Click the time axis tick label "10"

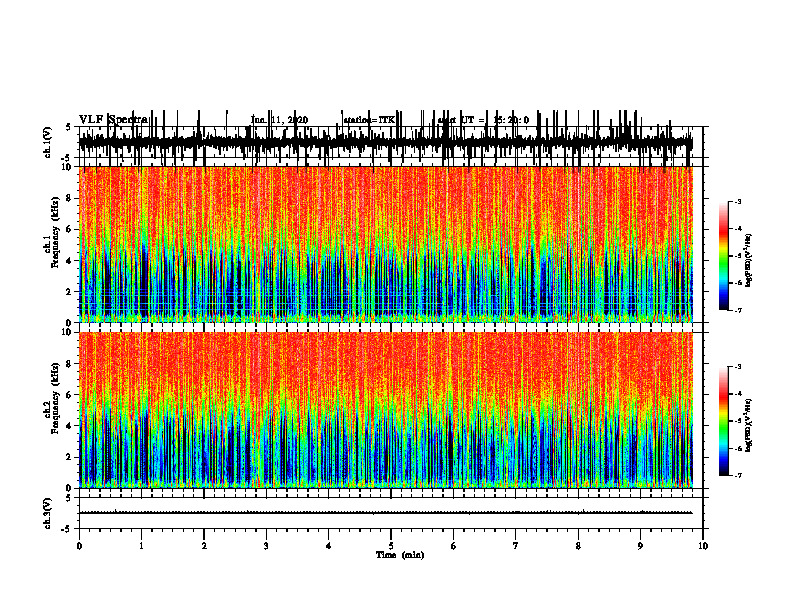[x=703, y=546]
